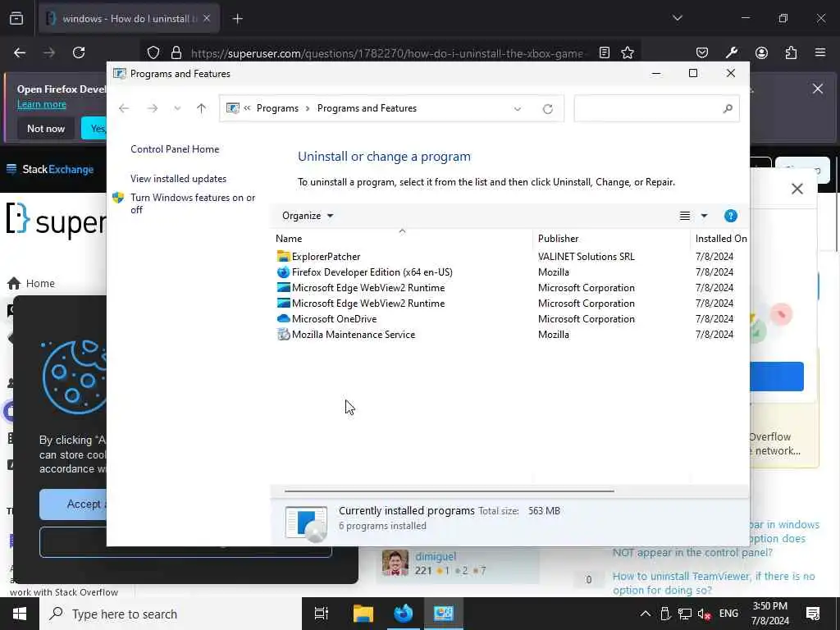Select the Microsoft OneDrive cloud icon
This screenshot has width=840, height=630.
(x=283, y=318)
